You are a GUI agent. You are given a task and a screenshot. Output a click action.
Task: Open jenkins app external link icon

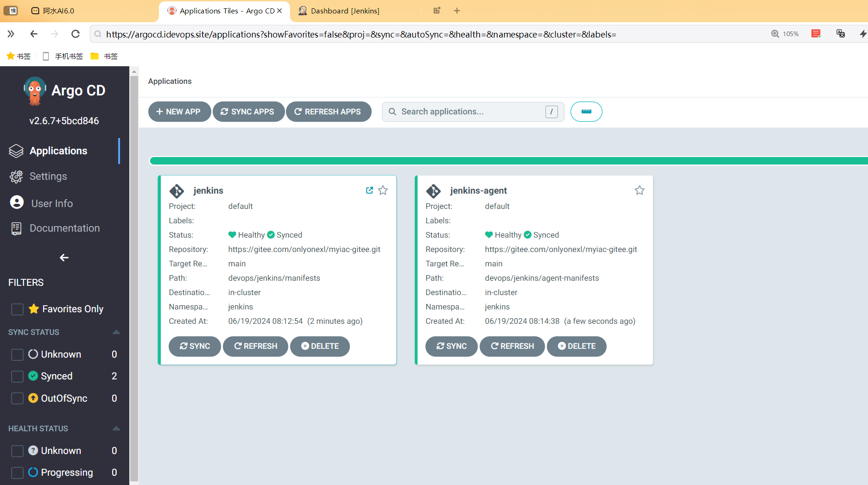point(369,190)
